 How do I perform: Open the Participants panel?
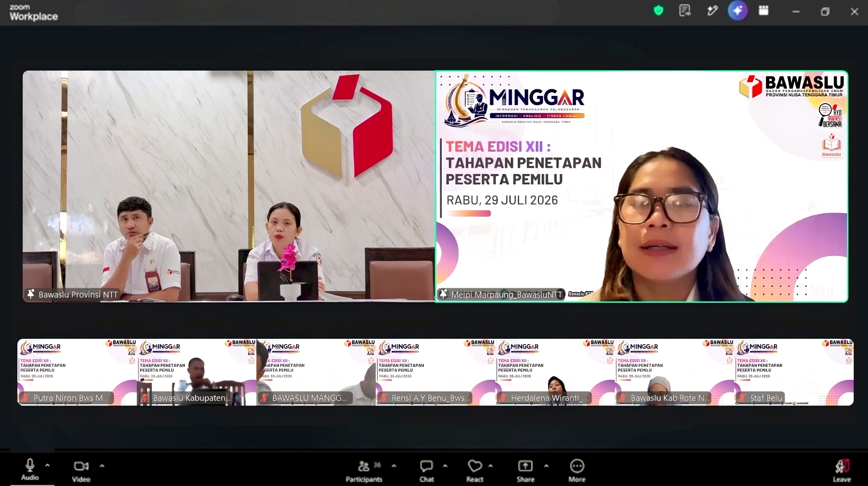coord(364,471)
